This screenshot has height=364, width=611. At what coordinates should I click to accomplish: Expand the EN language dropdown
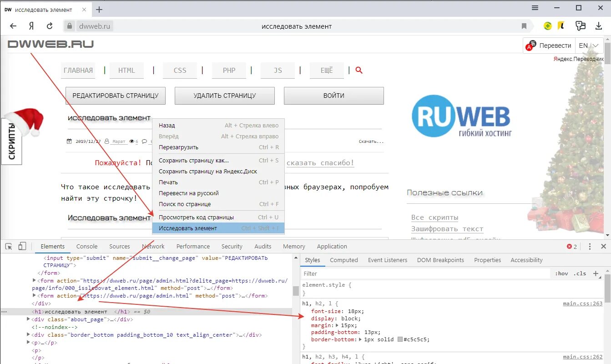coord(589,45)
